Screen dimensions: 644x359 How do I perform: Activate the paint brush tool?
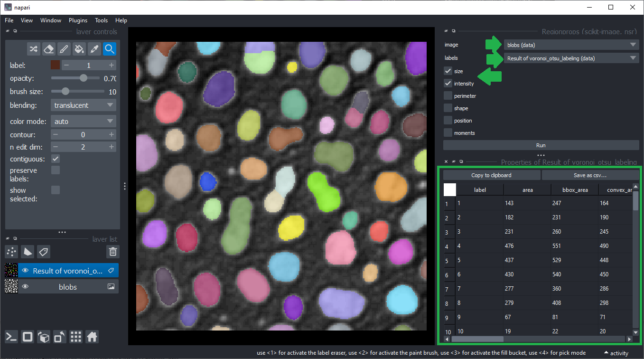tap(64, 49)
